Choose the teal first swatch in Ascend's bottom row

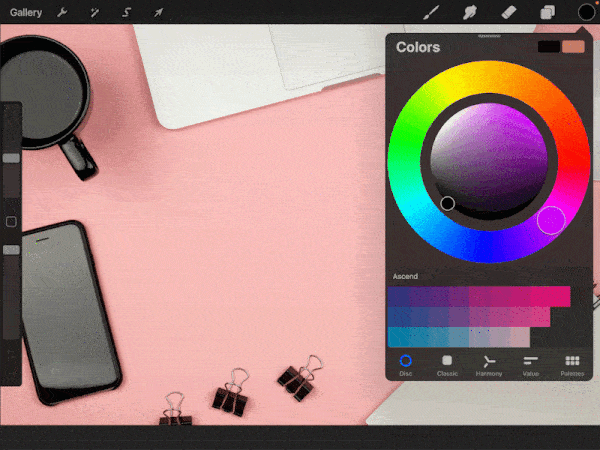click(398, 337)
